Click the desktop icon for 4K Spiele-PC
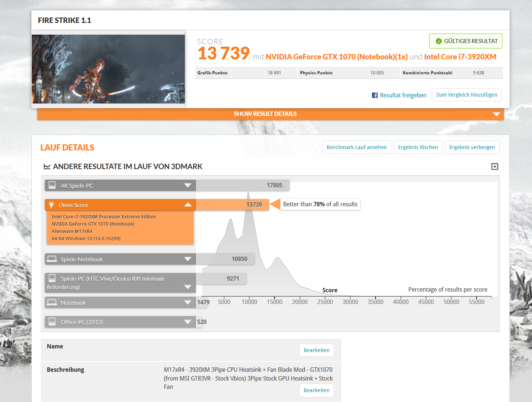This screenshot has height=402, width=532. [52, 185]
